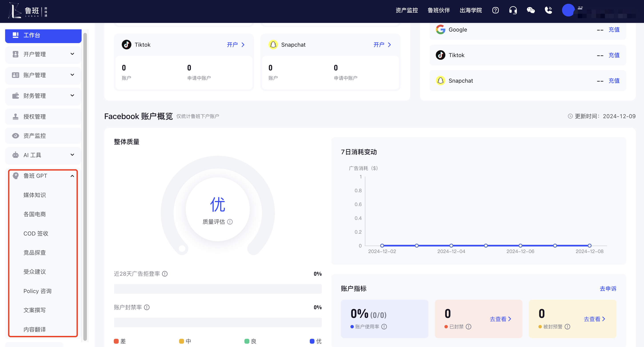
Task: Click the Luban logo in header
Action: pos(28,11)
